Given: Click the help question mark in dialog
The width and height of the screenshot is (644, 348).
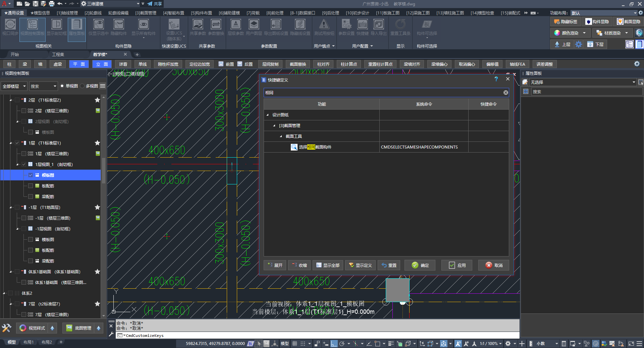Looking at the screenshot, I should click(x=496, y=79).
